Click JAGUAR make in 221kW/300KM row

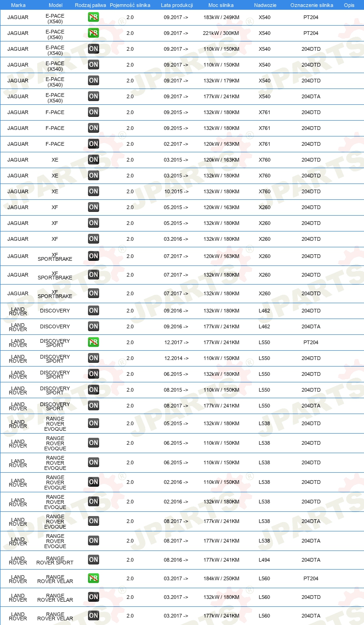point(18,33)
